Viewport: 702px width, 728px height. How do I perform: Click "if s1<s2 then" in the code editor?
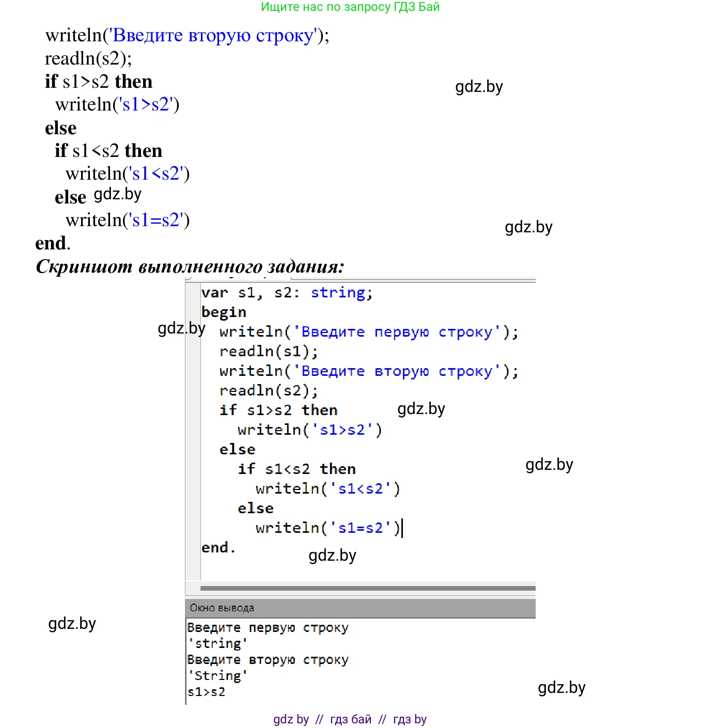(x=297, y=469)
